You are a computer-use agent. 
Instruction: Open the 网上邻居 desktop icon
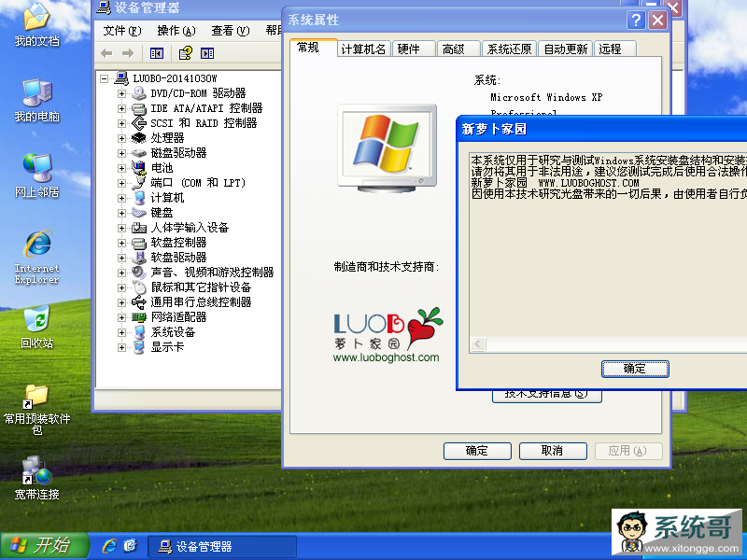36,175
